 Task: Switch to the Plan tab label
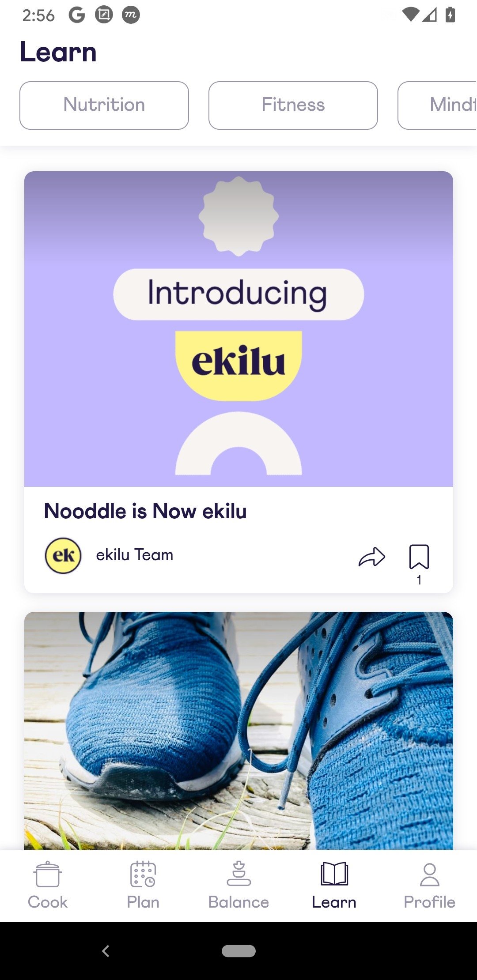click(x=143, y=902)
